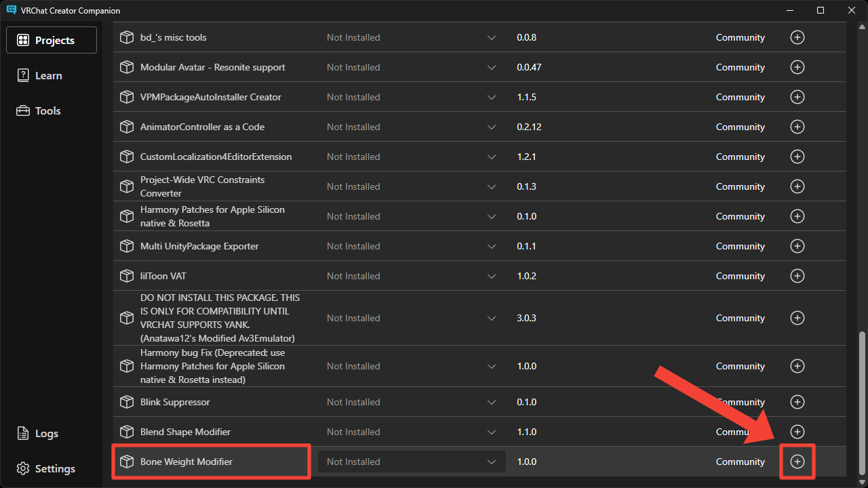Add bd_'s misc tools package

pos(797,37)
